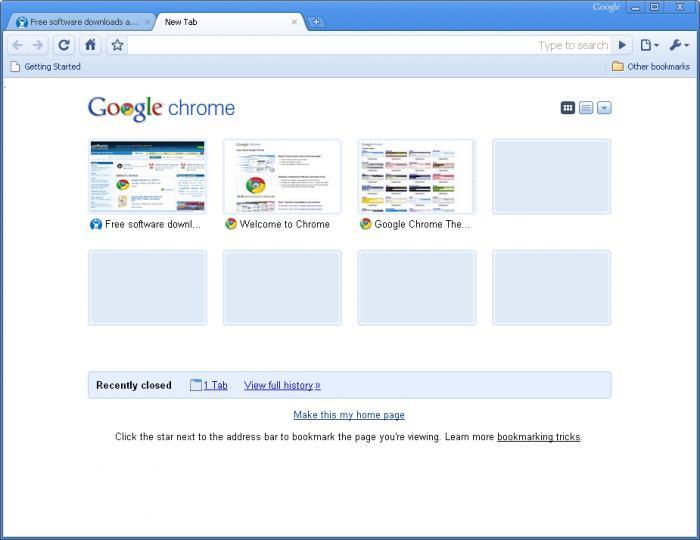Click the Go arrow next to the address bar
Image resolution: width=700 pixels, height=540 pixels.
[x=622, y=45]
